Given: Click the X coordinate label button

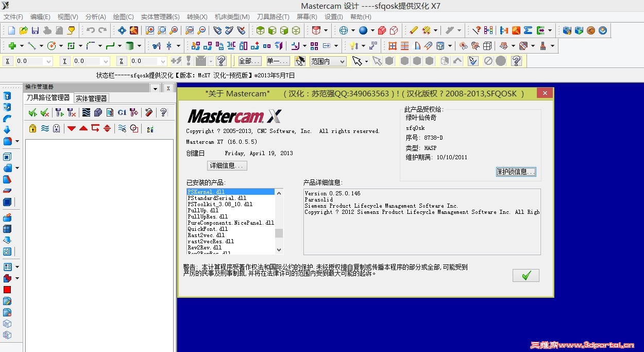Looking at the screenshot, I should (x=8, y=61).
